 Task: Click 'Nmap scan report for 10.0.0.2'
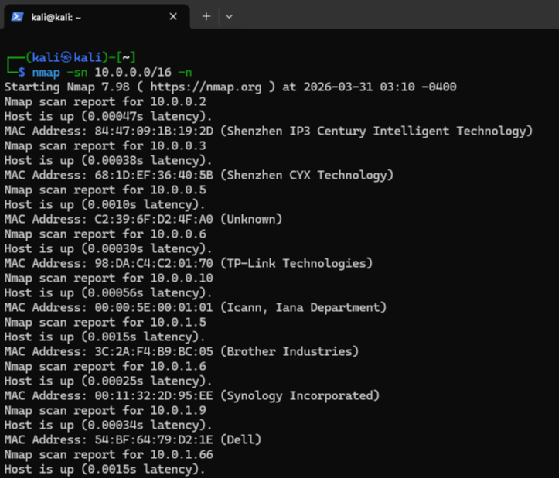(105, 102)
